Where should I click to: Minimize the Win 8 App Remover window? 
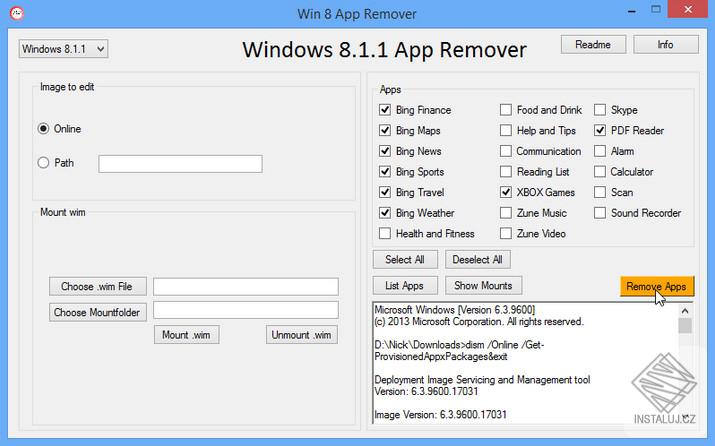pos(632,10)
